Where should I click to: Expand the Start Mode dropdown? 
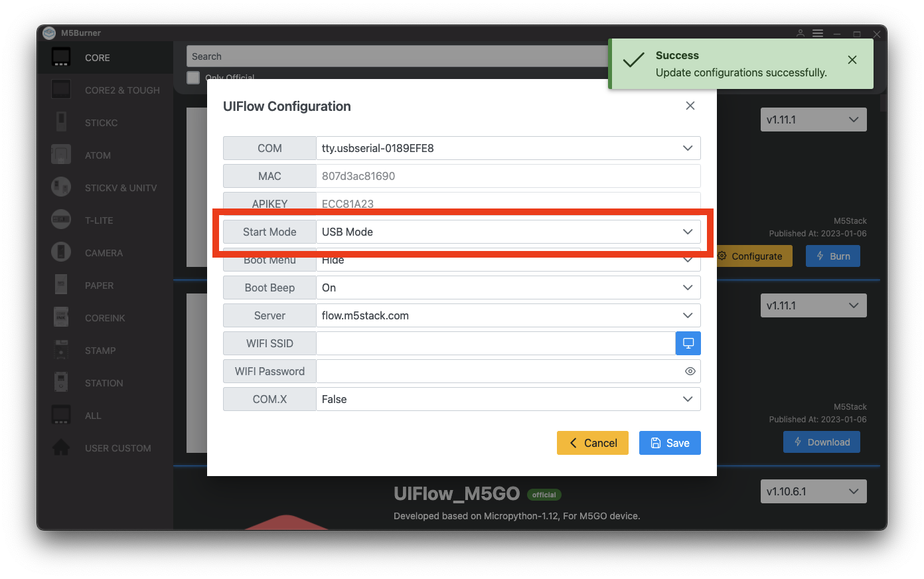click(x=508, y=232)
